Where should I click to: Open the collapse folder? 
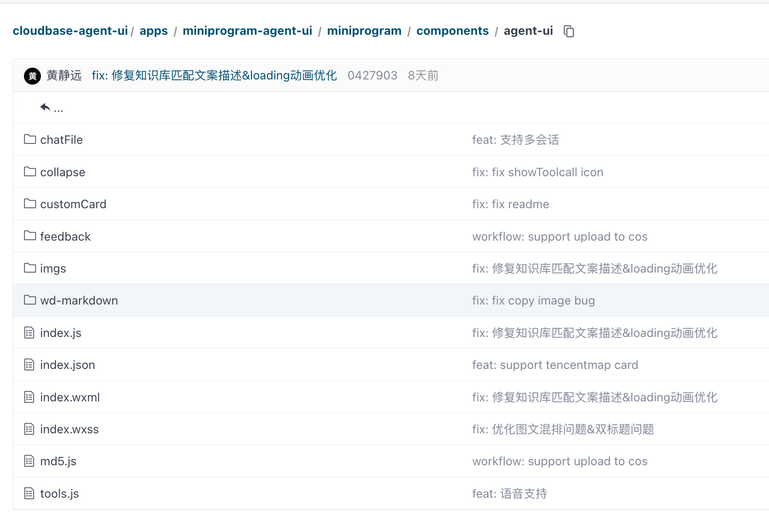[x=63, y=172]
